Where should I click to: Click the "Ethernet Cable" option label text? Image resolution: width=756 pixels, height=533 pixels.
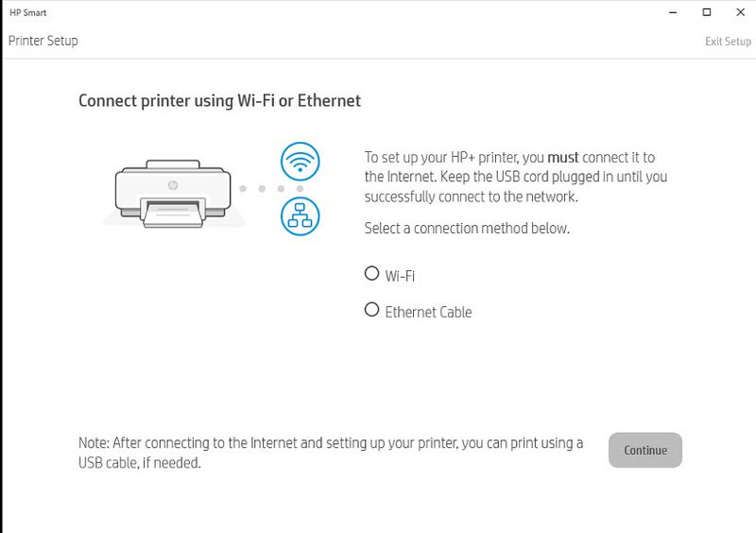pos(428,312)
